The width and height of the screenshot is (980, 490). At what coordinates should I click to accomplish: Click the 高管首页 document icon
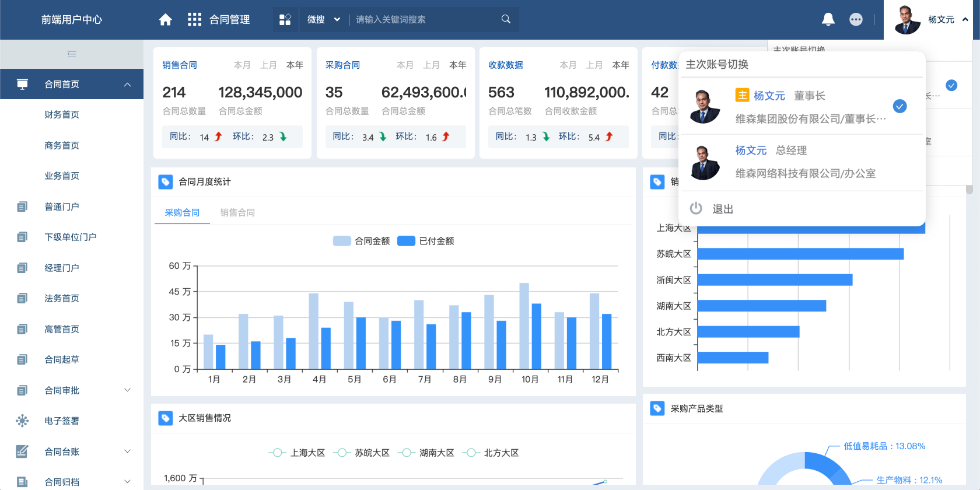(22, 329)
